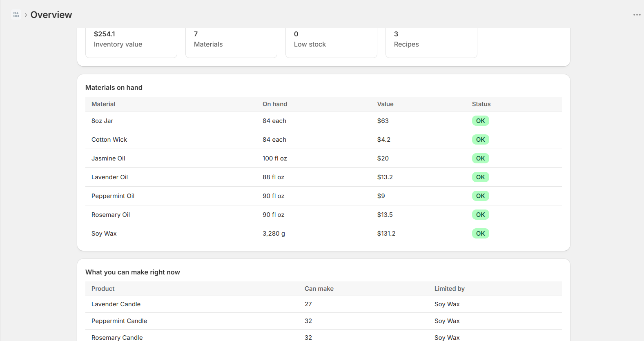The height and width of the screenshot is (341, 644).
Task: Click the OK status badge for Lavender Oil
Action: (481, 177)
